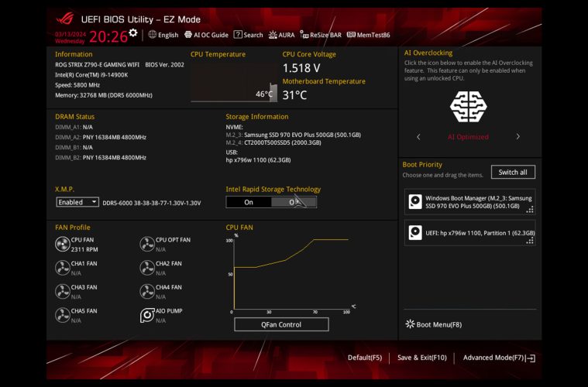Click DIMM_A2 PNY 16384MB 4800MHz row
Screen dimensions: 588x387
pos(101,137)
